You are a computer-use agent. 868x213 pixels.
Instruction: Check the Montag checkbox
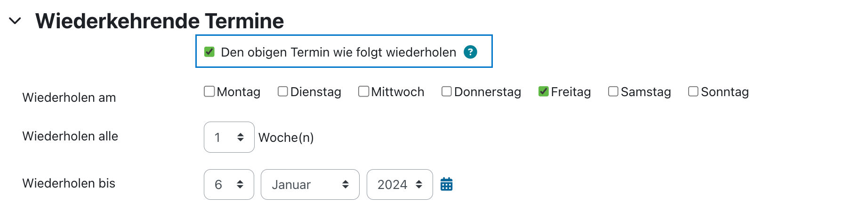point(209,91)
